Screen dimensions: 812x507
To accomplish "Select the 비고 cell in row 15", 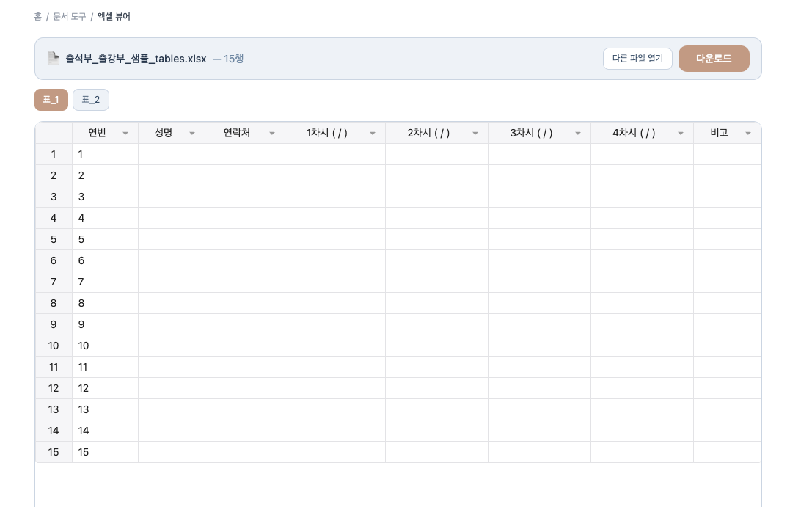I will pos(727,452).
